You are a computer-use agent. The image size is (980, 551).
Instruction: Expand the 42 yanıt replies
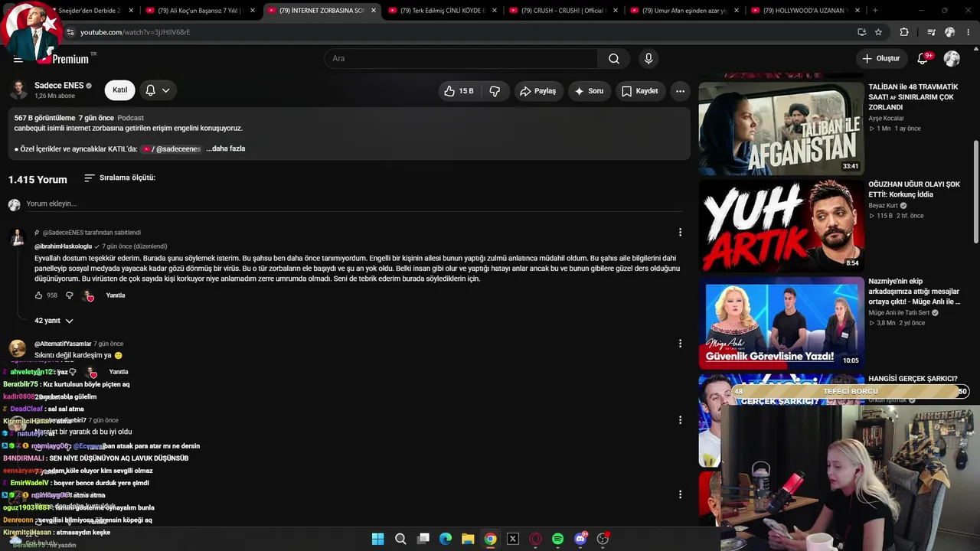coord(54,321)
